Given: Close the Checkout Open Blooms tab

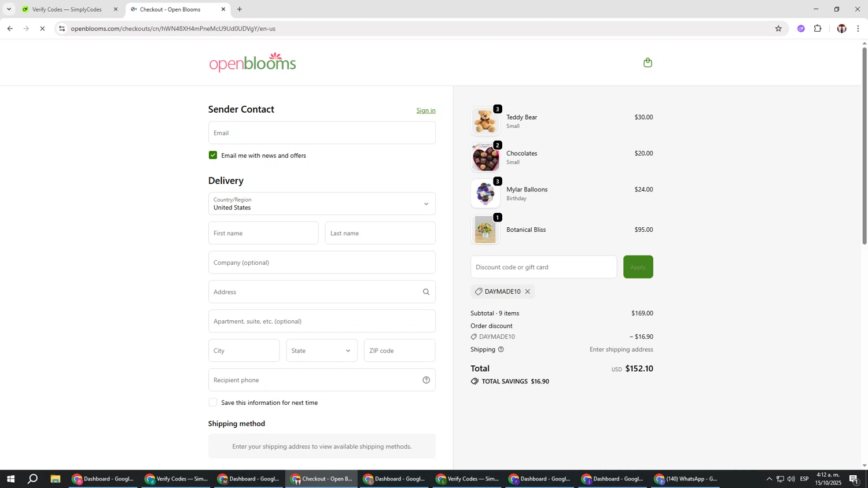Looking at the screenshot, I should click(x=223, y=9).
